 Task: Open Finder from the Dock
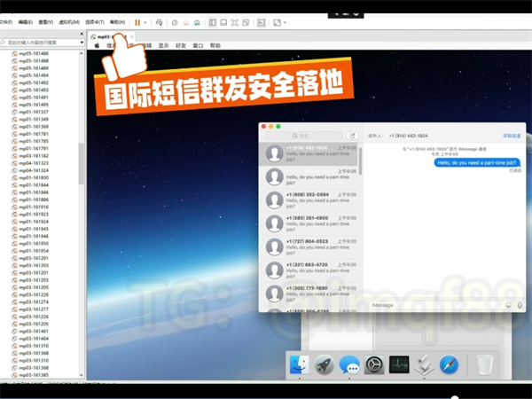(x=299, y=364)
